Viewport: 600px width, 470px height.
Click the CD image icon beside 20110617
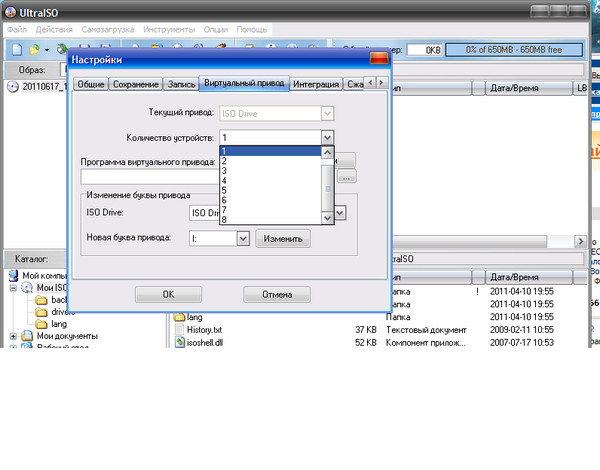coord(13,86)
